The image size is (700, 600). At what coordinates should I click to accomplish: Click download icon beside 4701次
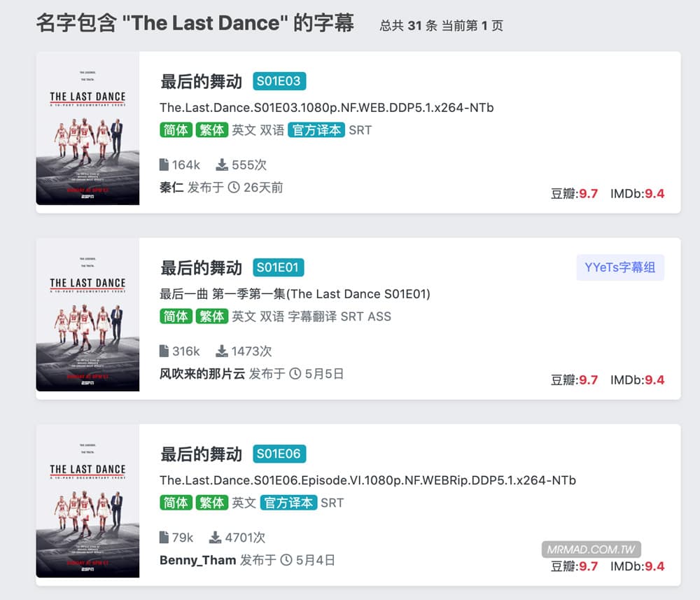[216, 537]
